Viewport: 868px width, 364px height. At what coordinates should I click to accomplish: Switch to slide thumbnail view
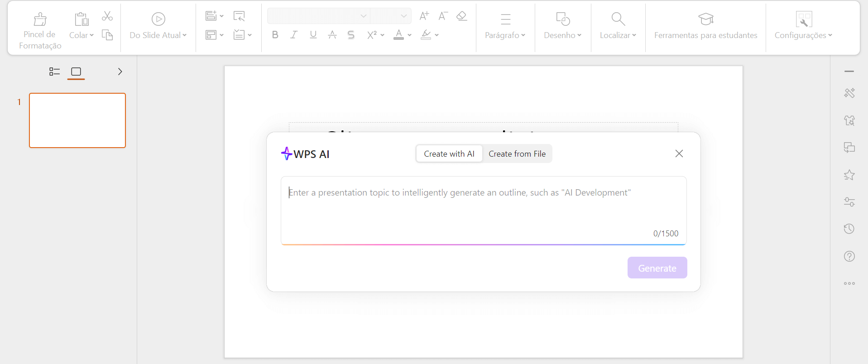point(76,72)
